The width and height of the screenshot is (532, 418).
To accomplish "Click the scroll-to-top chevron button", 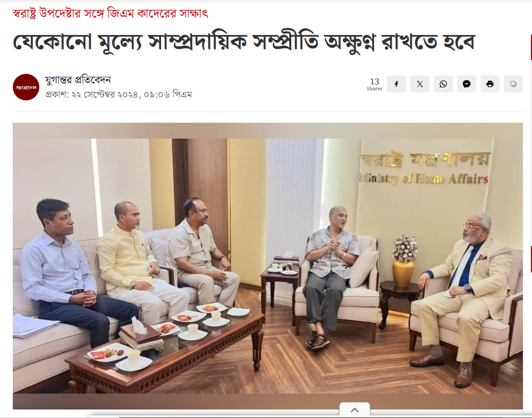I will (x=354, y=410).
